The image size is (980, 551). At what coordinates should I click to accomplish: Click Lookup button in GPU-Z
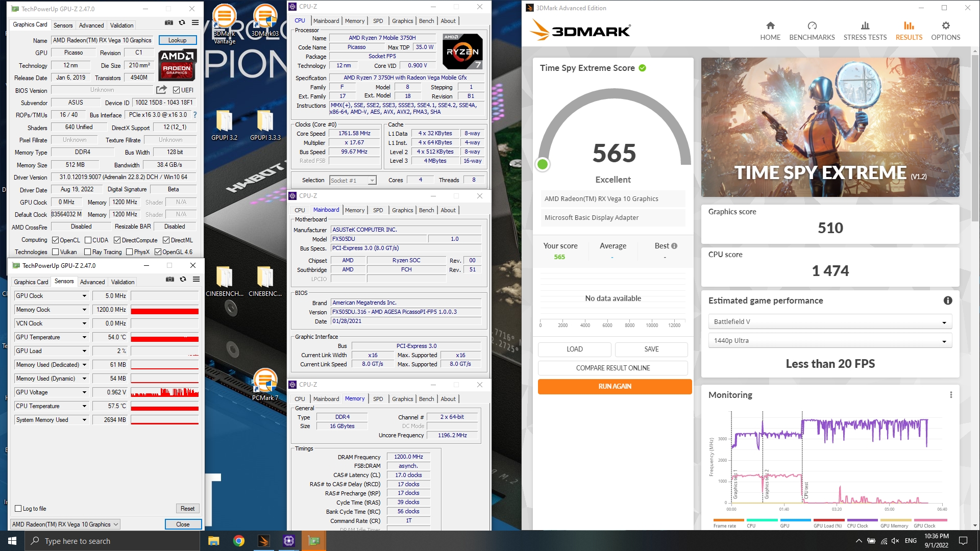177,40
